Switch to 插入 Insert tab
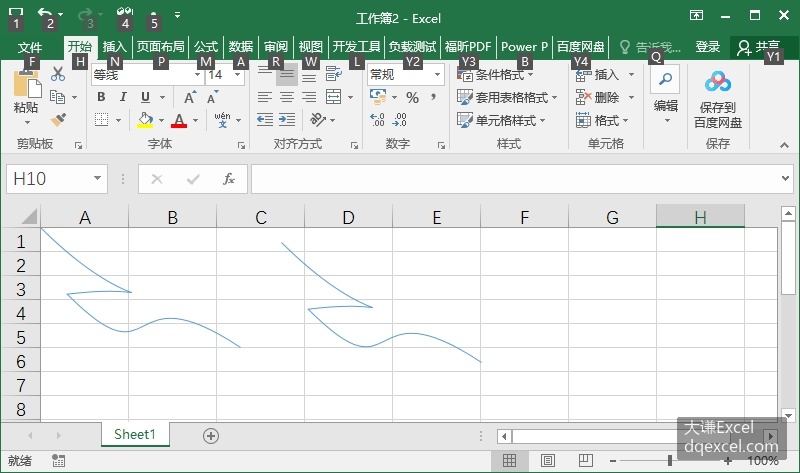This screenshot has height=473, width=800. pos(114,47)
